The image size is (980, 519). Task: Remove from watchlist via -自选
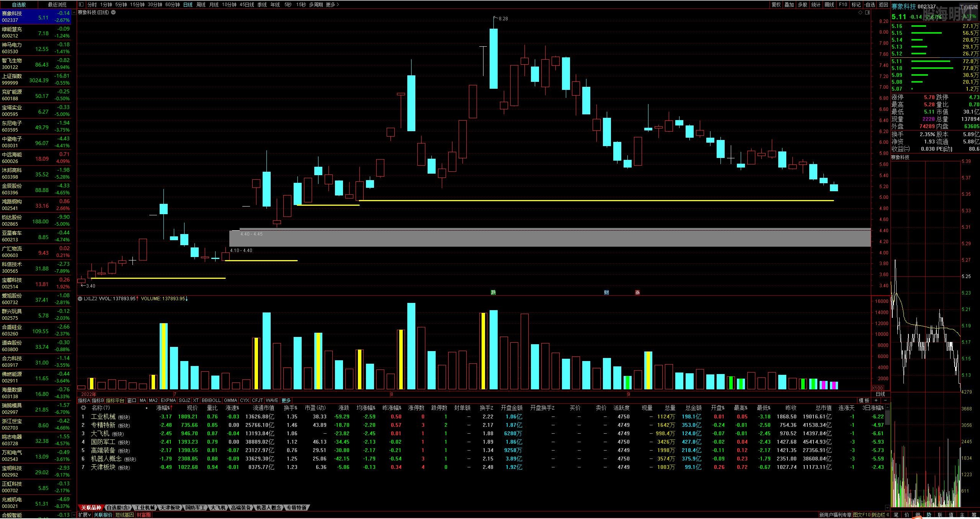pyautogui.click(x=870, y=5)
